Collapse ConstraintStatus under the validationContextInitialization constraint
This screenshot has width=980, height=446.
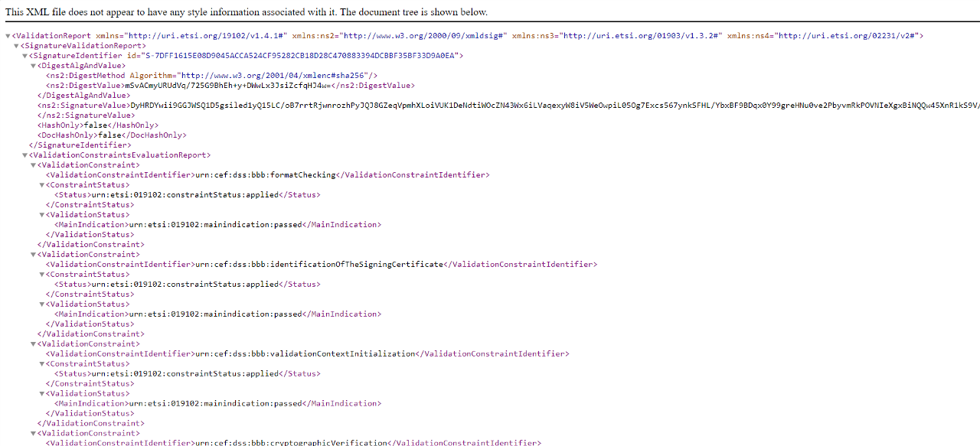42,364
